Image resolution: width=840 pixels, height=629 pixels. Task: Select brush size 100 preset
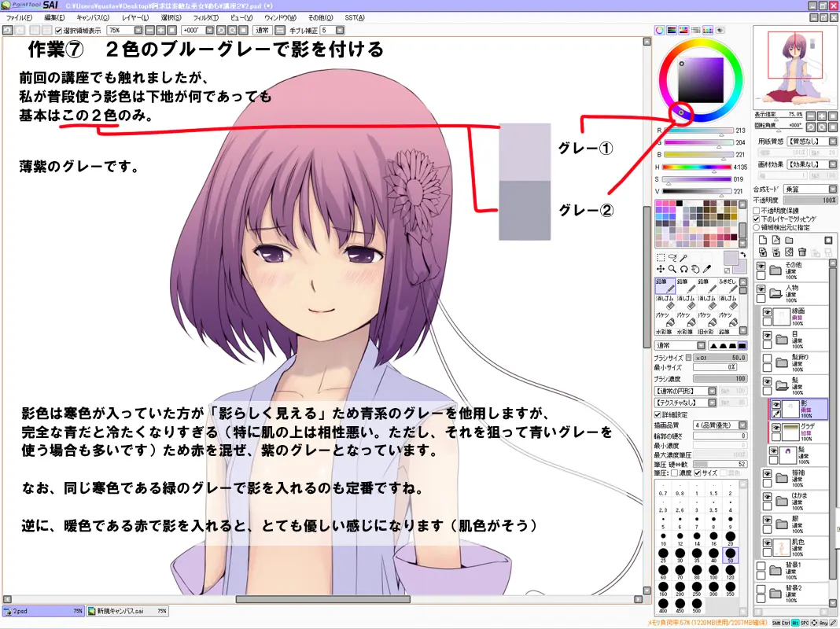[x=713, y=572]
